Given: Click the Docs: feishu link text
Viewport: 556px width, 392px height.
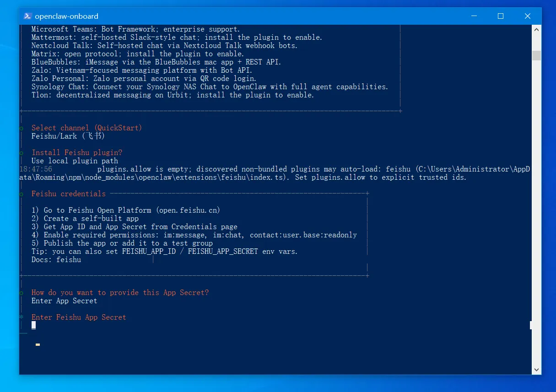Looking at the screenshot, I should click(56, 260).
